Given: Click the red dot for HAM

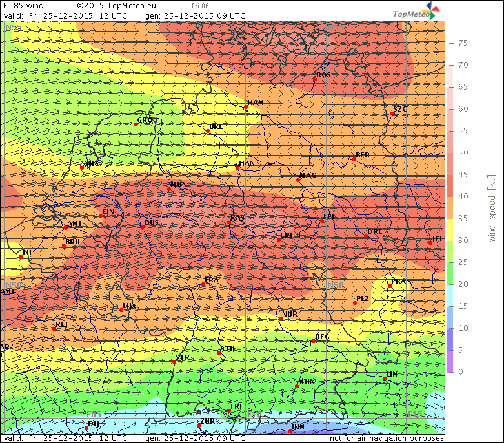Looking at the screenshot, I should pos(246,108).
